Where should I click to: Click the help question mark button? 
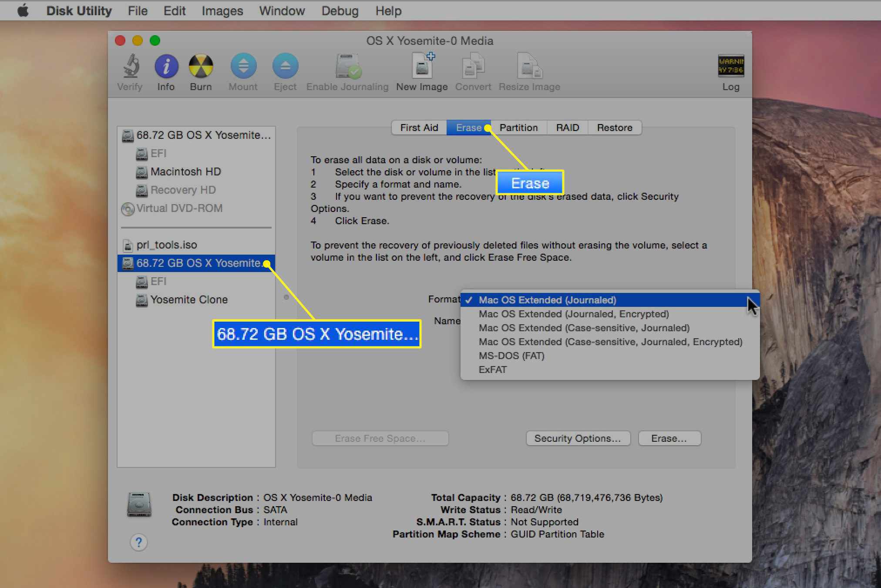pos(138,542)
